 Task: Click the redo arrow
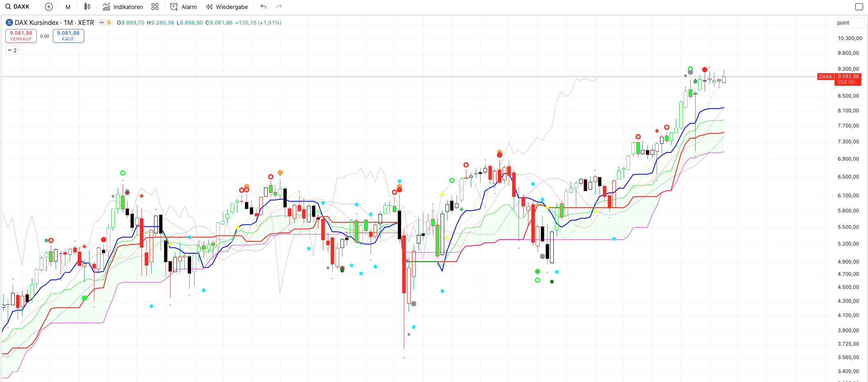pos(279,7)
